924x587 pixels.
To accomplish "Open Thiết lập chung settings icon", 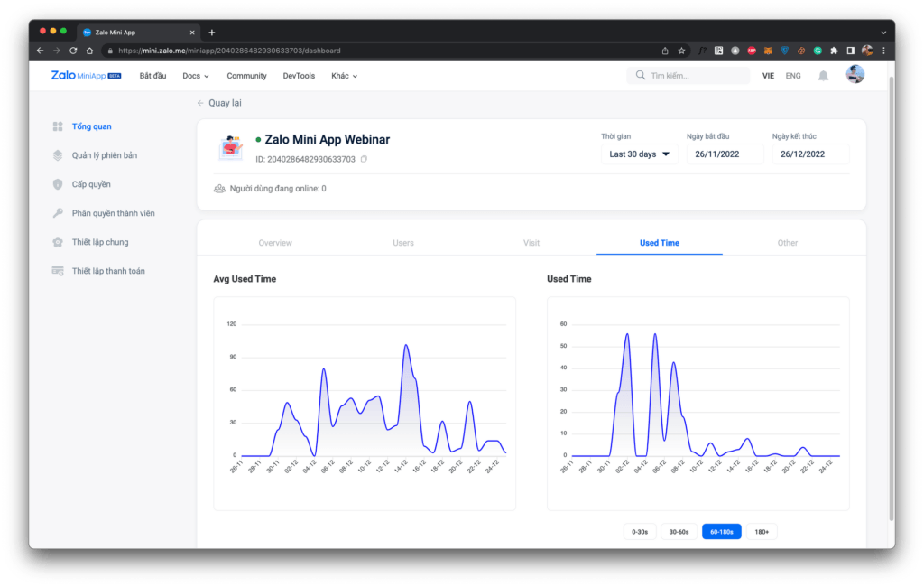I will coord(58,242).
